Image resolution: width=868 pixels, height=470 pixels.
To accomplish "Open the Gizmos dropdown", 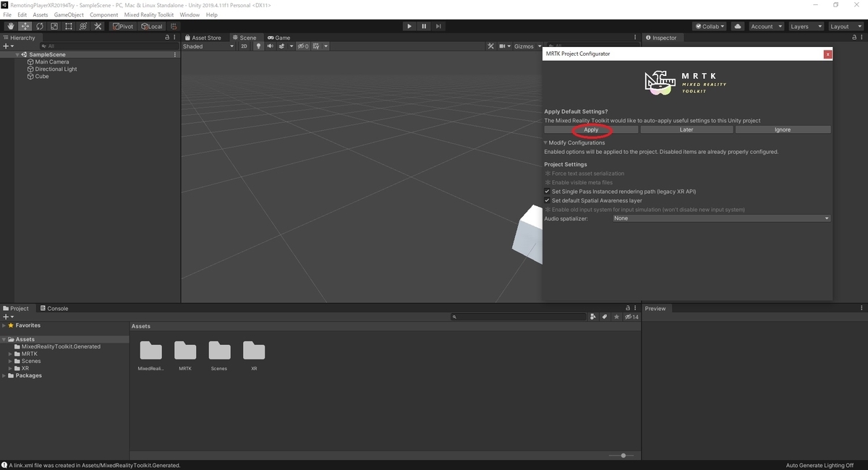I will 527,46.
